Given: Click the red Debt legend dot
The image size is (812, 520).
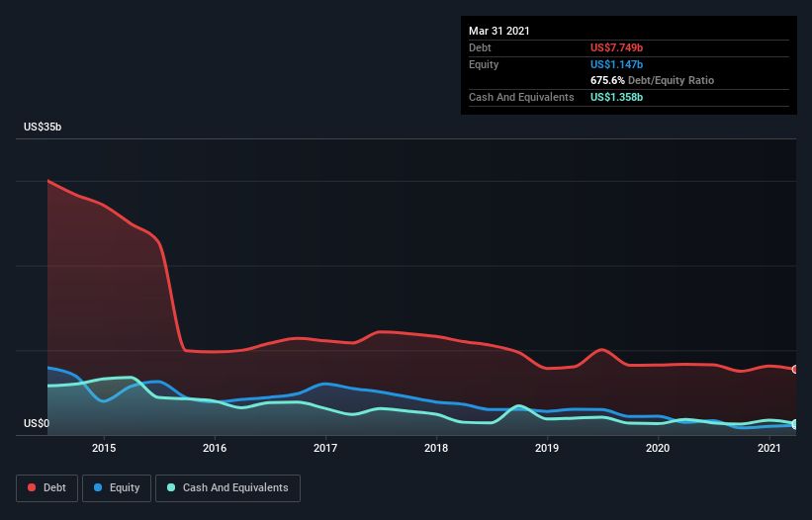Looking at the screenshot, I should 32,487.
